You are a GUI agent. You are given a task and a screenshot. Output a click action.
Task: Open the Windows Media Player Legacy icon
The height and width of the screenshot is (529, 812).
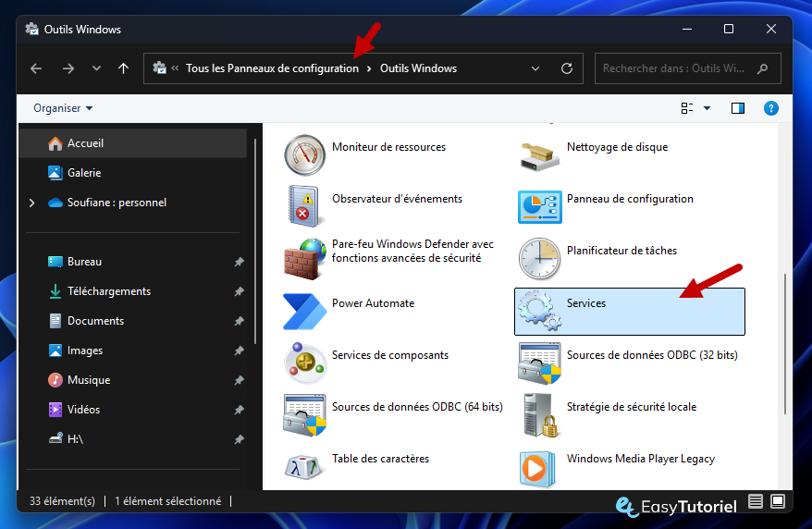537,469
